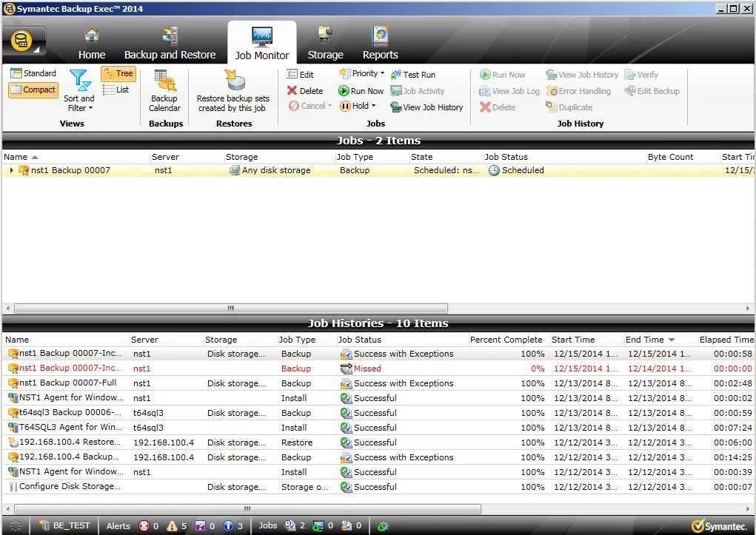
Task: Click Run Now in Jobs group
Action: click(361, 90)
